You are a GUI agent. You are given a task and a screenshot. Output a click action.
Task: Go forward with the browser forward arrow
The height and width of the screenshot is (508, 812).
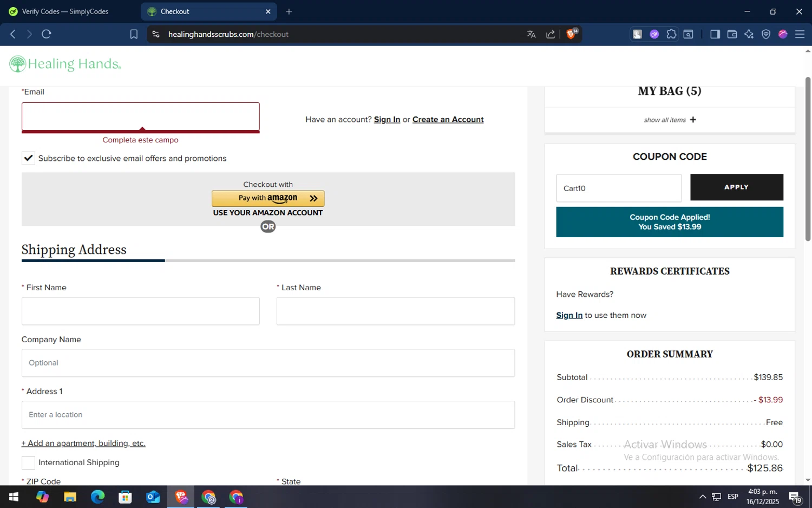(x=29, y=34)
